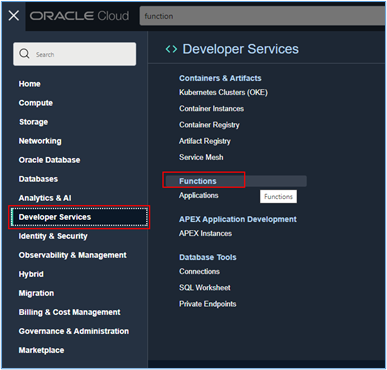Open Home in the navigation menu
The image size is (387, 370).
[30, 84]
